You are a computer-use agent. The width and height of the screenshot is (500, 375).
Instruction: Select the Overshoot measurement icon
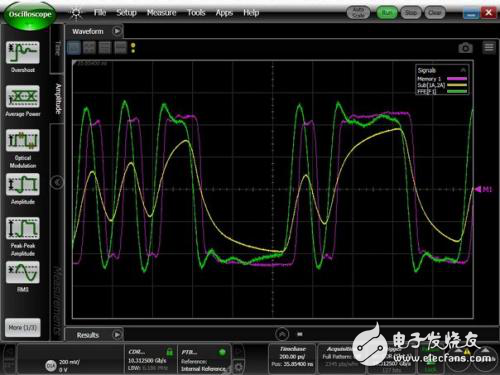coord(23,53)
